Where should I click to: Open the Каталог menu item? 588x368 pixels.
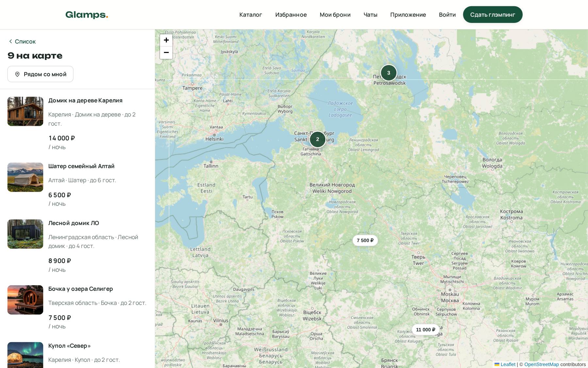pyautogui.click(x=251, y=15)
